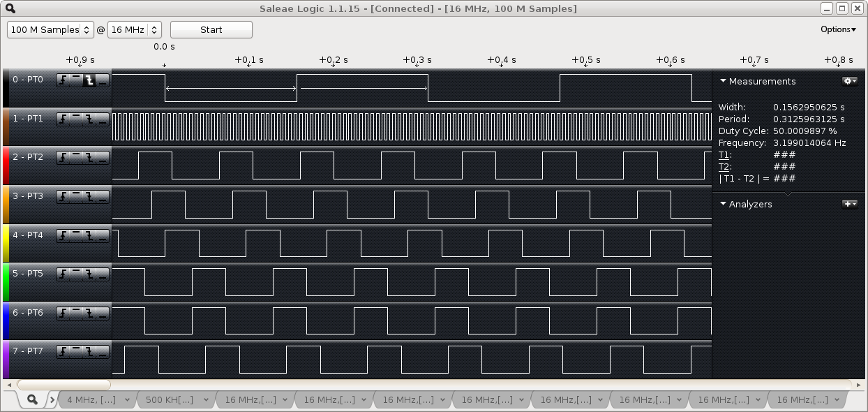The image size is (868, 412).
Task: Select falling edge trigger for PT4
Action: 89,236
